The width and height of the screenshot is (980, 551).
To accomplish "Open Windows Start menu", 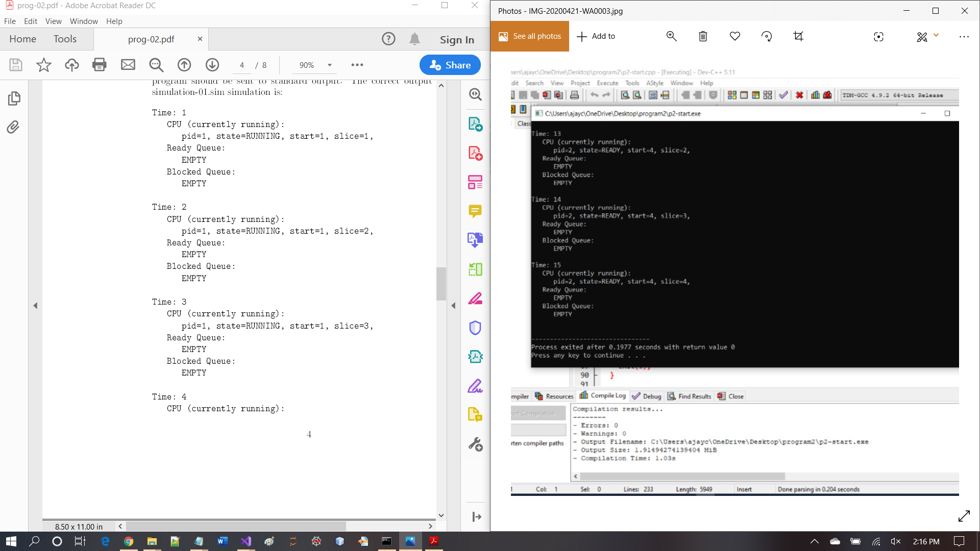I will click(11, 541).
